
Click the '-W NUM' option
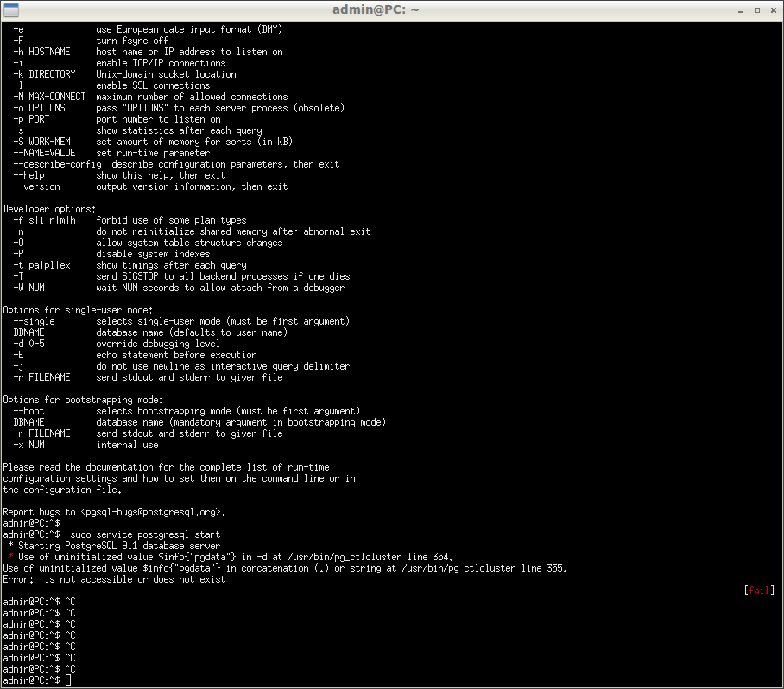28,288
